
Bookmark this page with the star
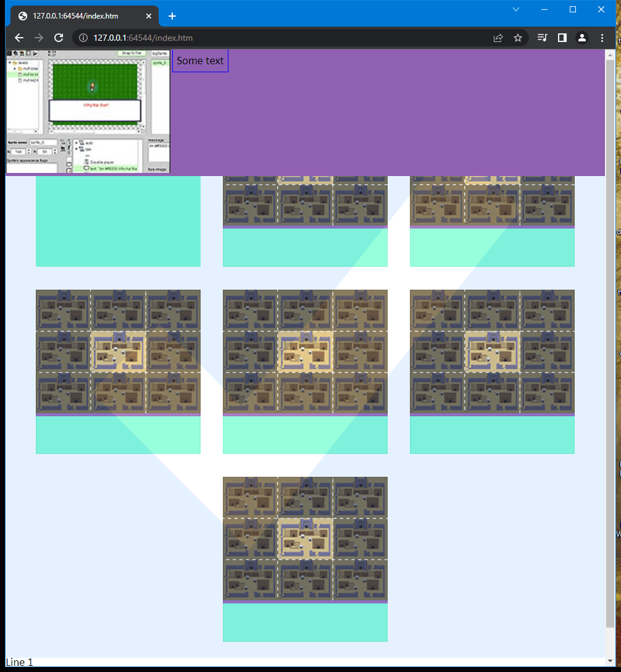(518, 38)
